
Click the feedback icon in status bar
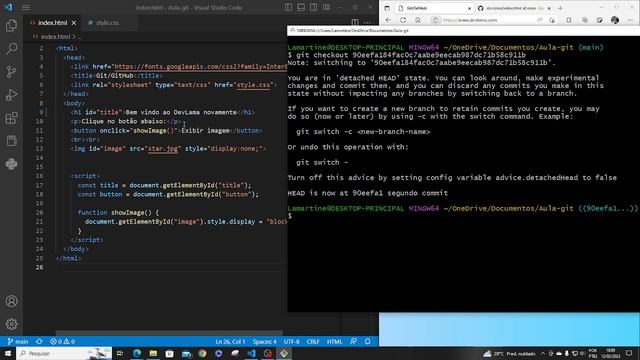tap(353, 342)
